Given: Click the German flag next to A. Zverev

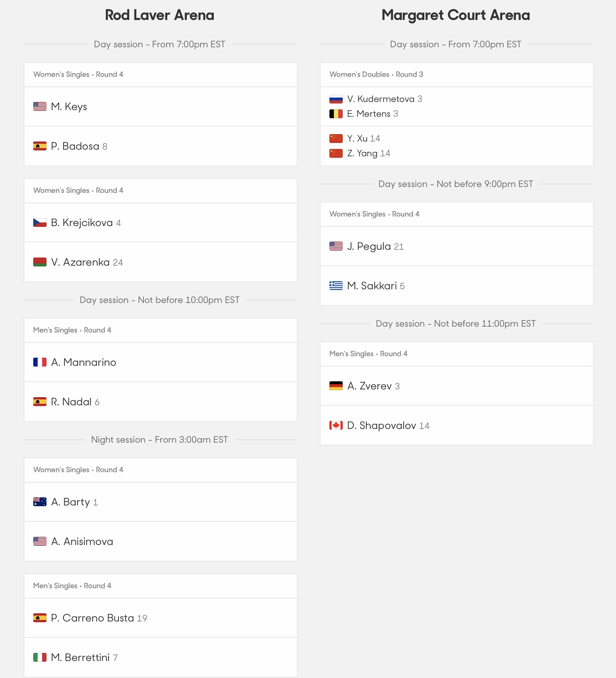Looking at the screenshot, I should tap(336, 386).
